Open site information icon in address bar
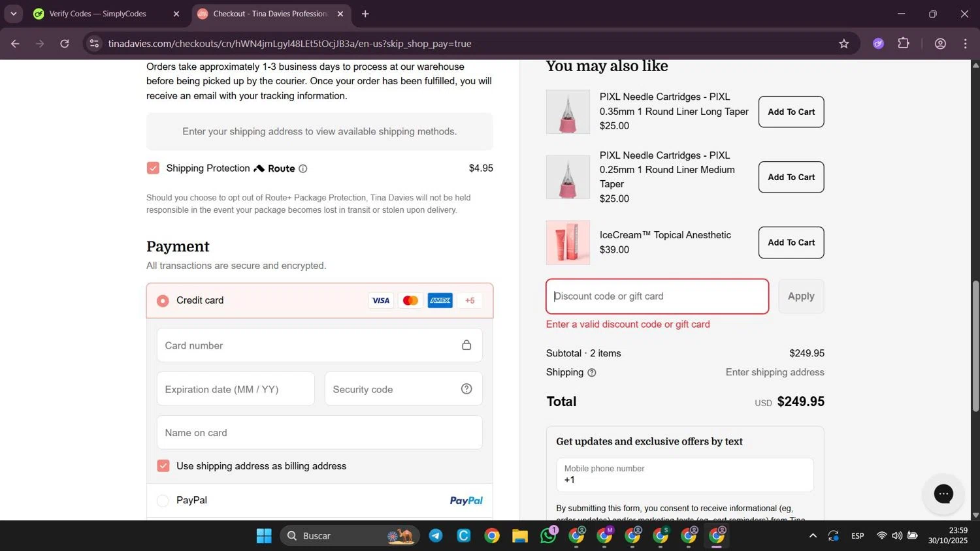This screenshot has width=980, height=551. pos(94,44)
